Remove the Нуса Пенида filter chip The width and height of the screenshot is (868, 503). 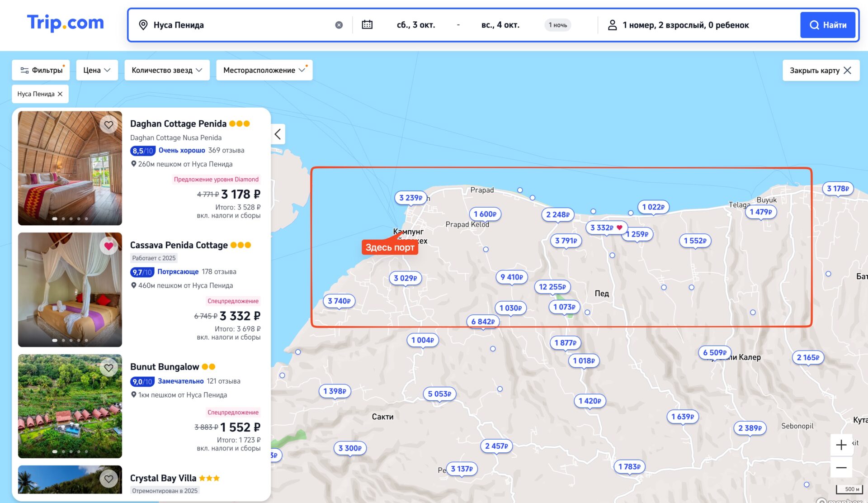60,94
